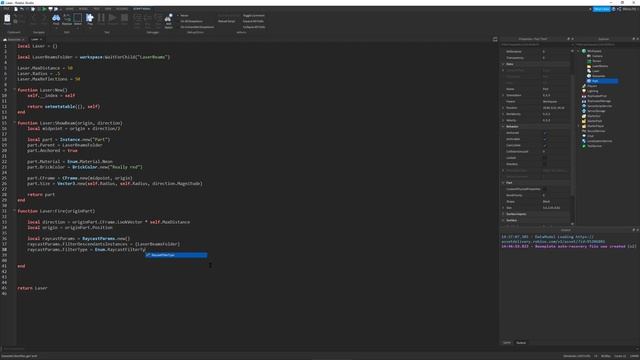
Task: Select TestService in Explorer
Action: 594,146
